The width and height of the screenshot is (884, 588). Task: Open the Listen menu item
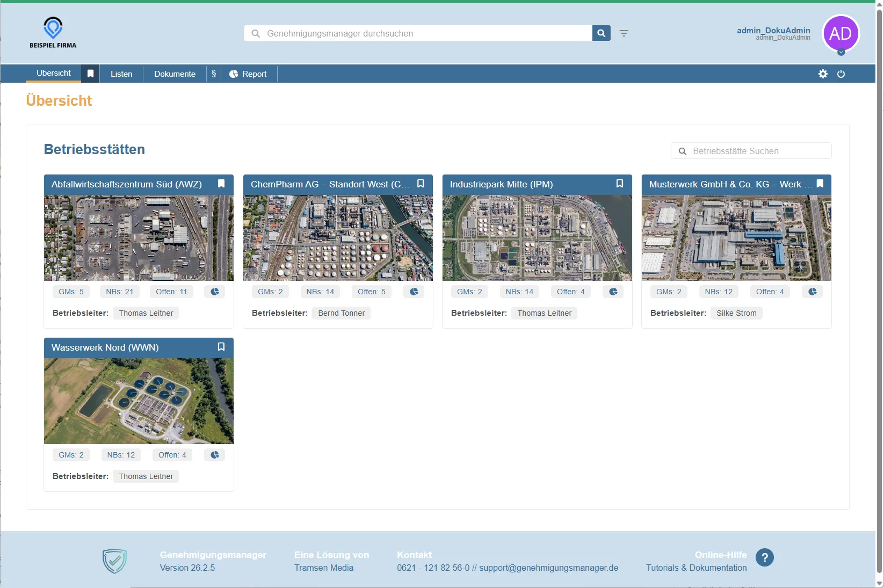tap(121, 74)
